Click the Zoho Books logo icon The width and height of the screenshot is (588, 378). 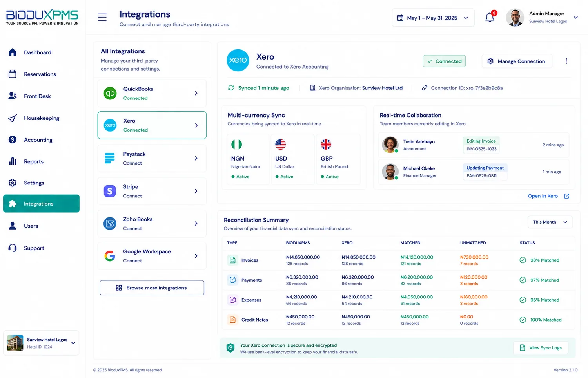[110, 223]
